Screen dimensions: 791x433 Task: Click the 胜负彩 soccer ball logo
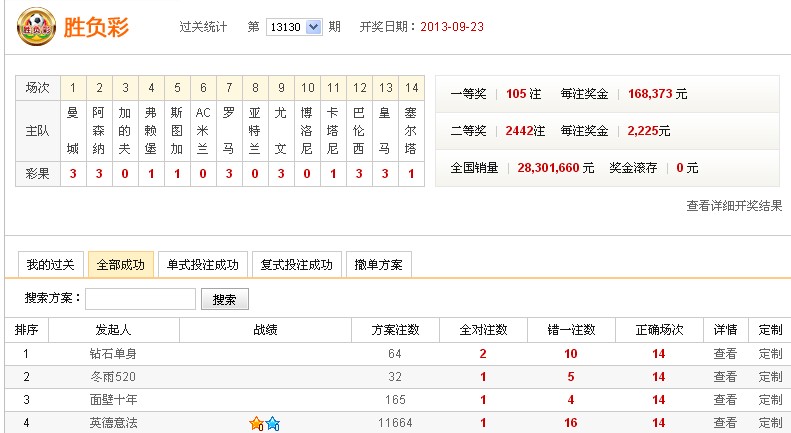pos(36,28)
